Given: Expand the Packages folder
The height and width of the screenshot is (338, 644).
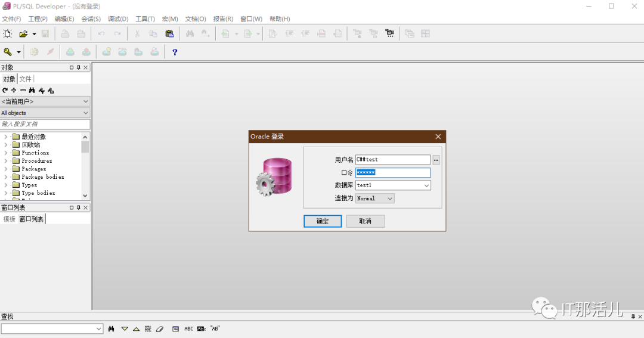Looking at the screenshot, I should 6,169.
